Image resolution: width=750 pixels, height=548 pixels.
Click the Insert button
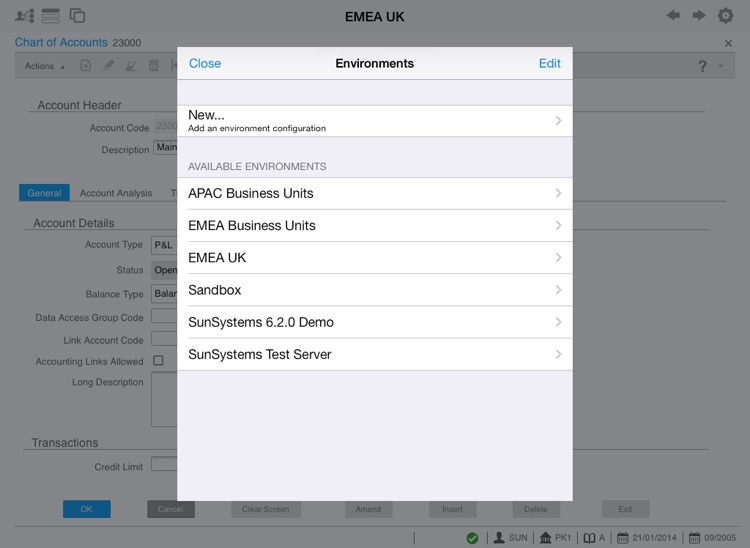[x=452, y=509]
